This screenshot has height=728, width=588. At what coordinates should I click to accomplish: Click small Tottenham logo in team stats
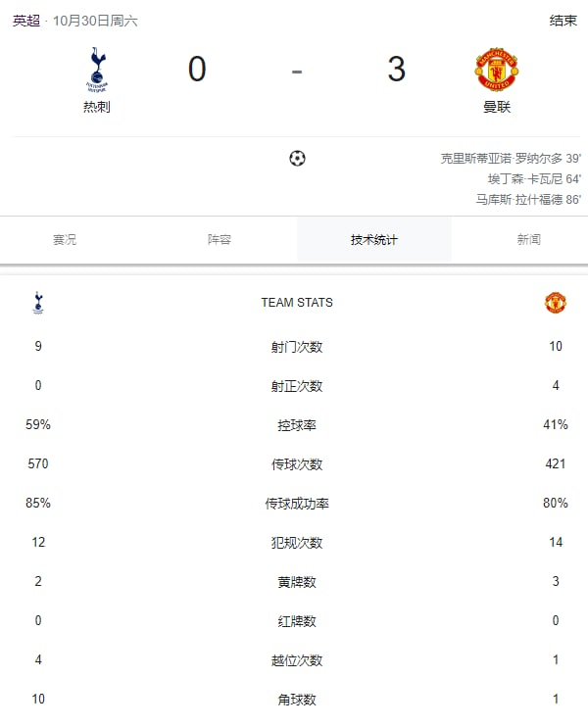[x=38, y=303]
